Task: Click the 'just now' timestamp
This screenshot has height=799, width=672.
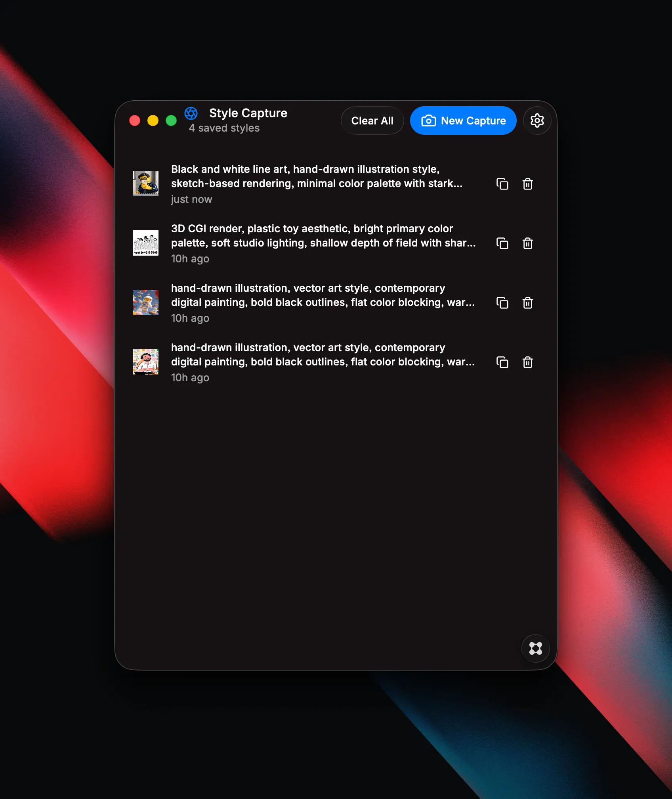Action: click(191, 199)
